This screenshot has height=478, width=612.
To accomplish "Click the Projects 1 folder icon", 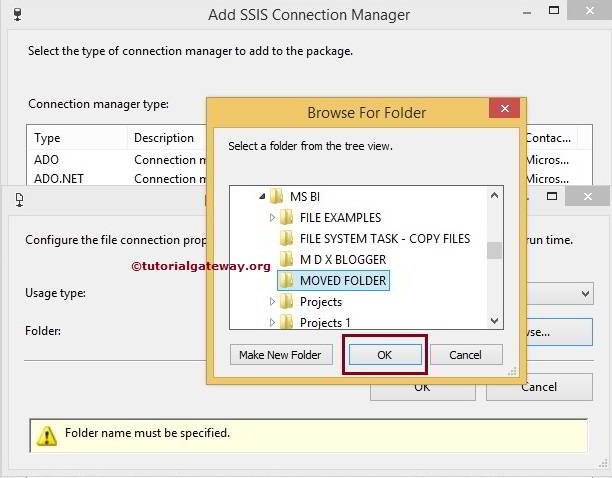I will pos(286,322).
